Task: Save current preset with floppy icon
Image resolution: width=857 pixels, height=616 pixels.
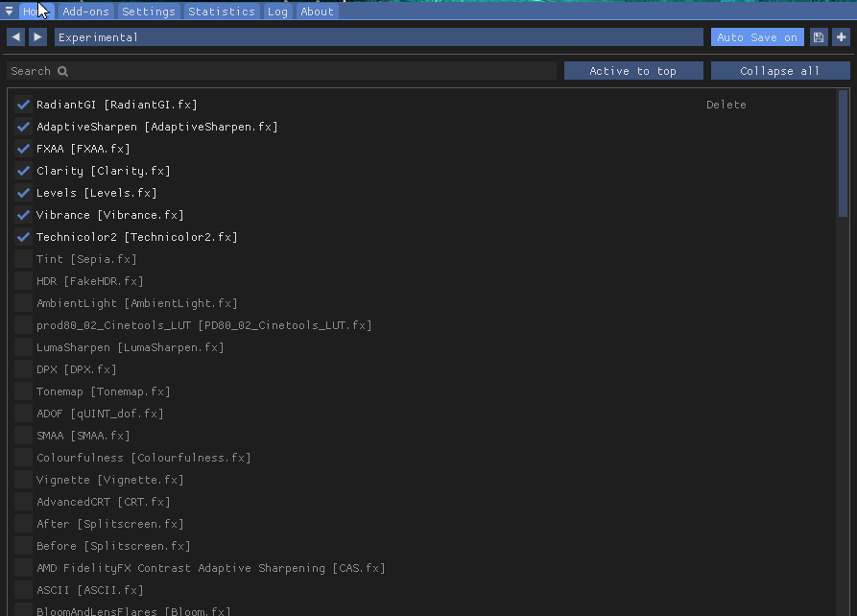Action: pos(819,37)
